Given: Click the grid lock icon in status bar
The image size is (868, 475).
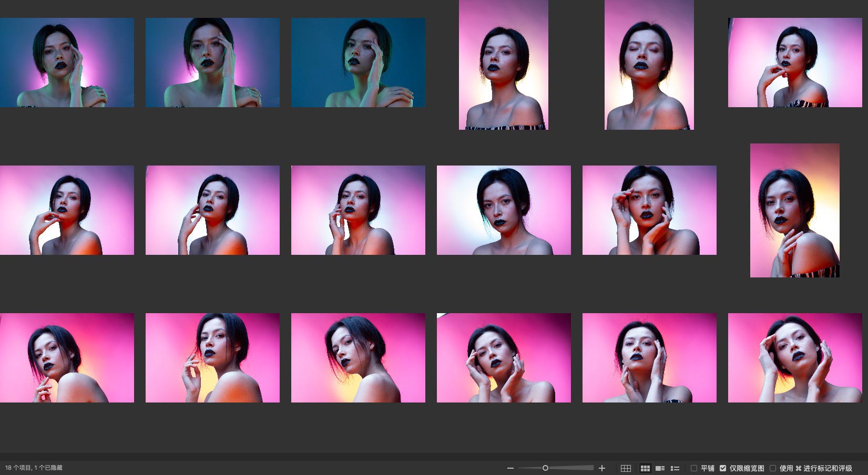Looking at the screenshot, I should click(x=626, y=468).
